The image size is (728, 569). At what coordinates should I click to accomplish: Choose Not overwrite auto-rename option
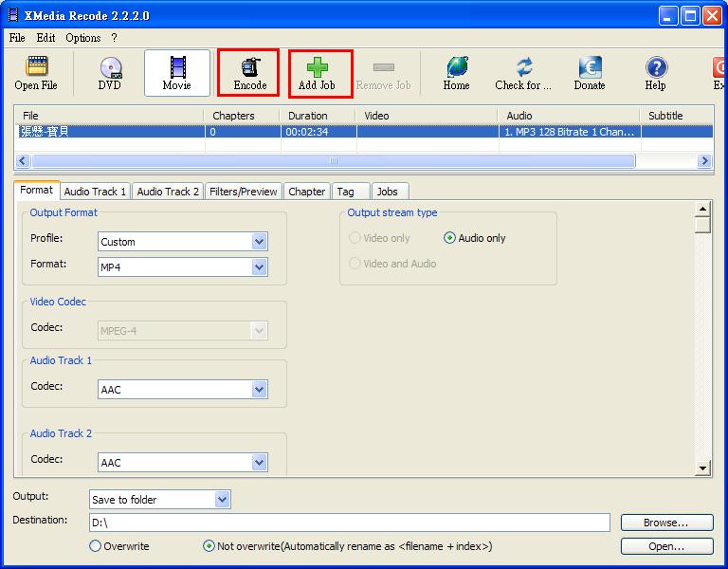point(209,546)
